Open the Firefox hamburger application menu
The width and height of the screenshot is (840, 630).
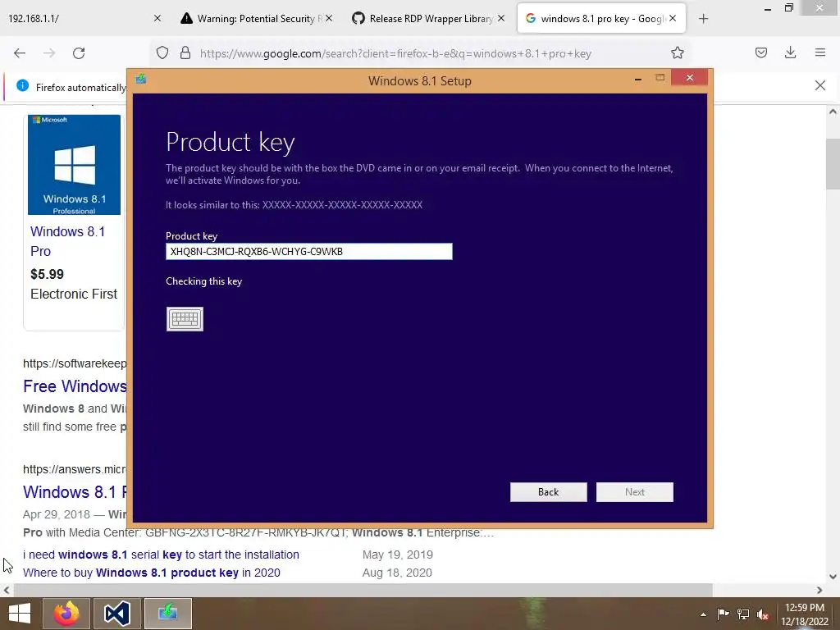(x=819, y=52)
